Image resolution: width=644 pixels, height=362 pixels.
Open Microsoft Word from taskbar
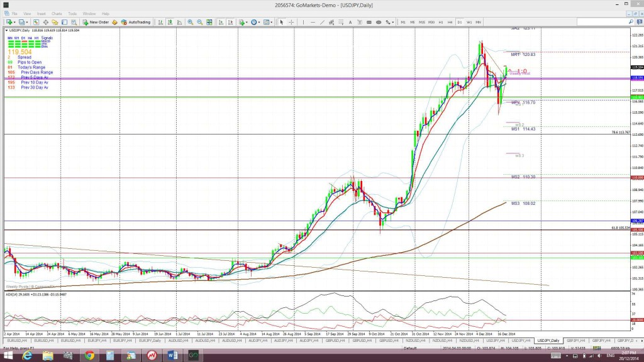172,356
